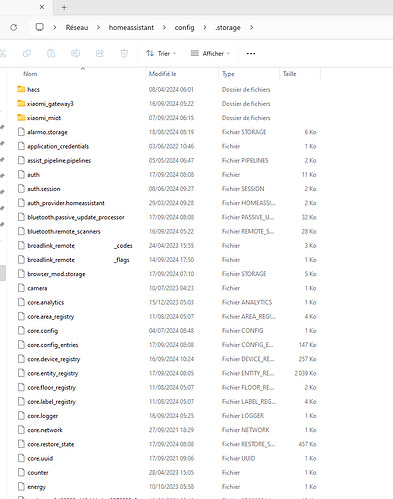Select core.analytics file name
The image size is (393, 499).
[x=45, y=302]
